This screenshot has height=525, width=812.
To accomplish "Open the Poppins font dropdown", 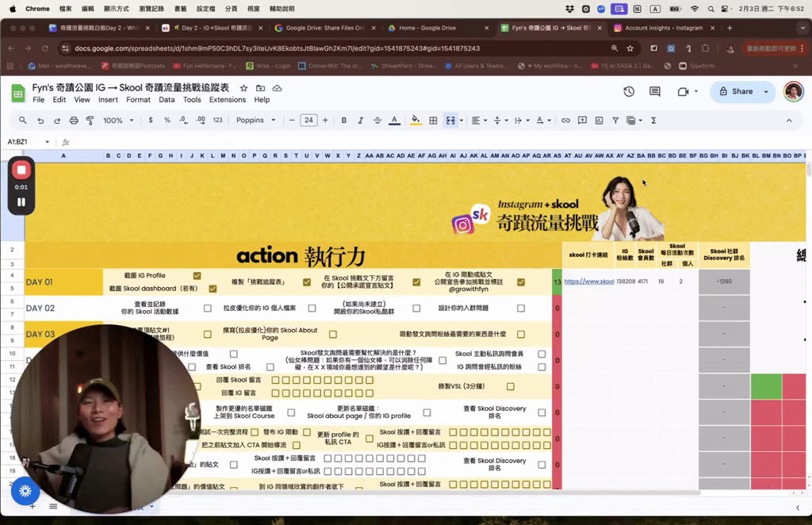I will pyautogui.click(x=256, y=120).
